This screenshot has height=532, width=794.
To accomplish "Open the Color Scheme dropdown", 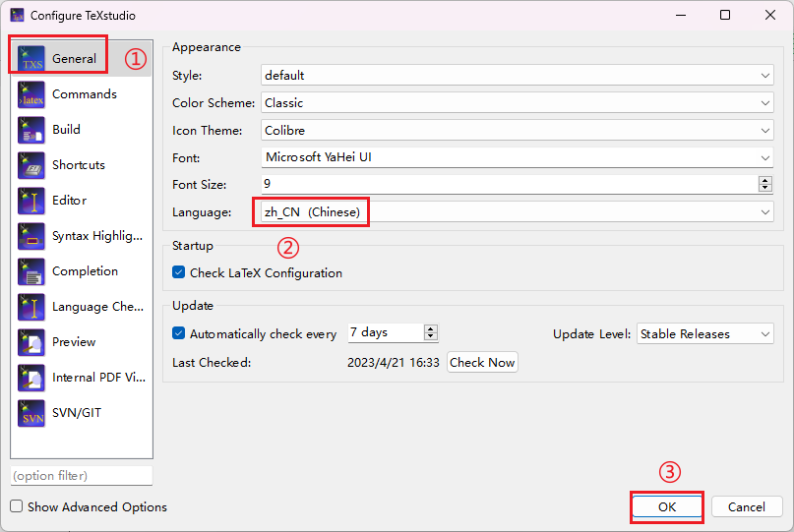I will coord(517,102).
